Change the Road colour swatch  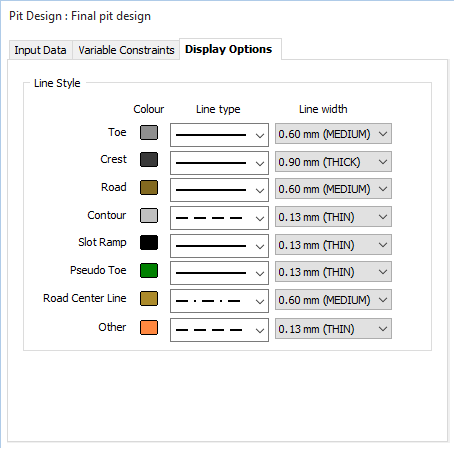coord(149,188)
